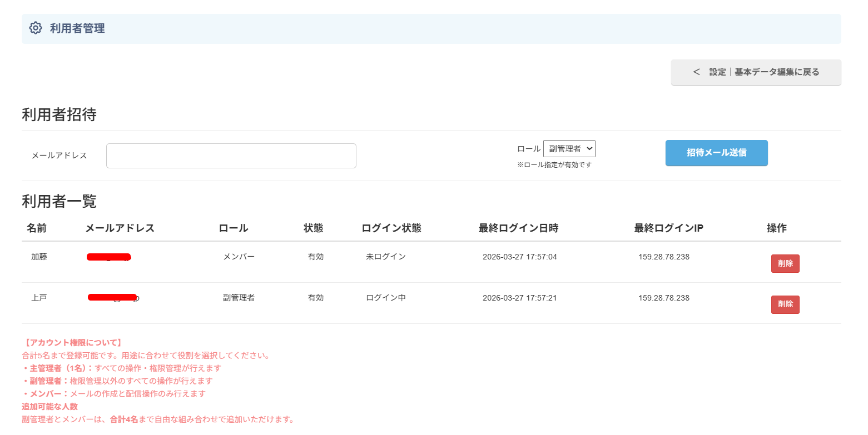Select the name cell 加藤
This screenshot has height=435, width=868.
point(39,257)
